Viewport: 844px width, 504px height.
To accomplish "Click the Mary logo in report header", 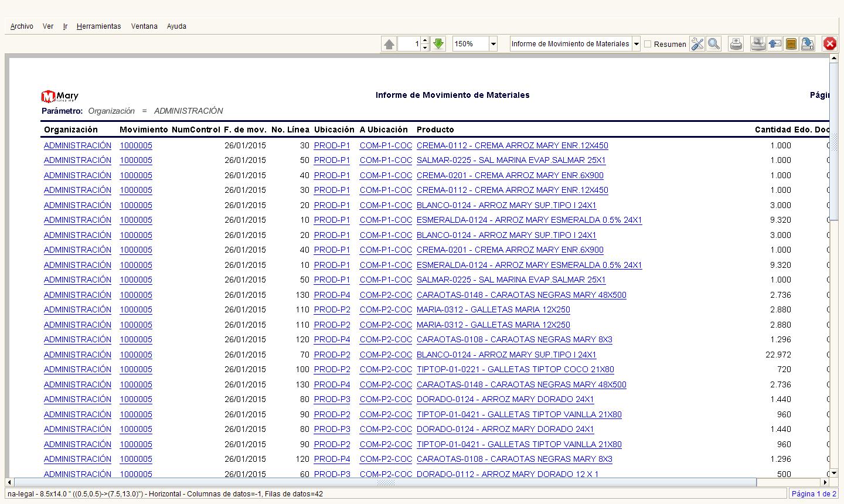I will point(60,96).
